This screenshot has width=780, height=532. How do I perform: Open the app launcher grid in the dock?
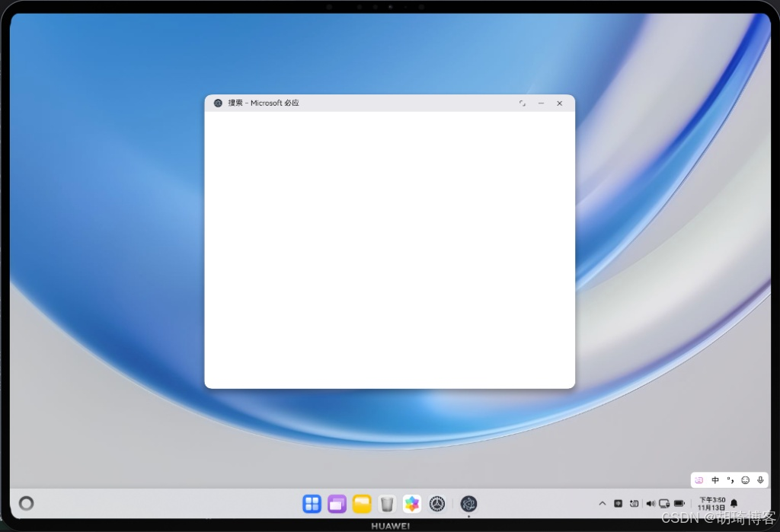tap(312, 504)
